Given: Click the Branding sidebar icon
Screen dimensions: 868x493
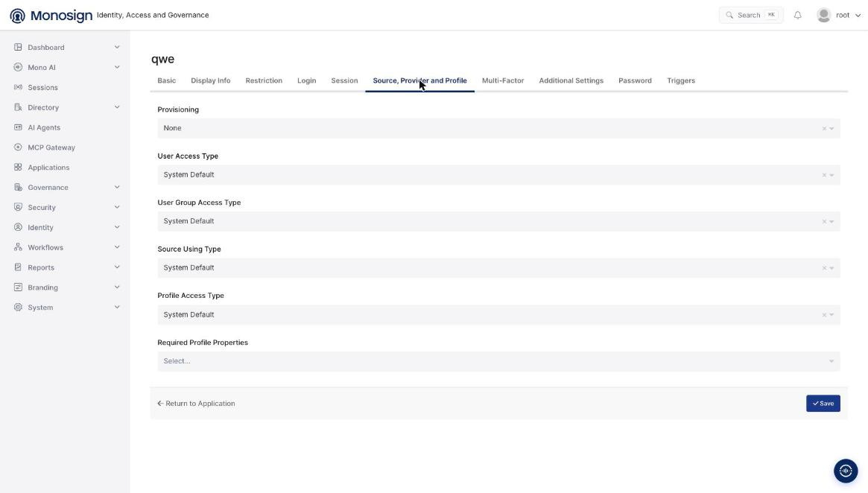Looking at the screenshot, I should 19,287.
